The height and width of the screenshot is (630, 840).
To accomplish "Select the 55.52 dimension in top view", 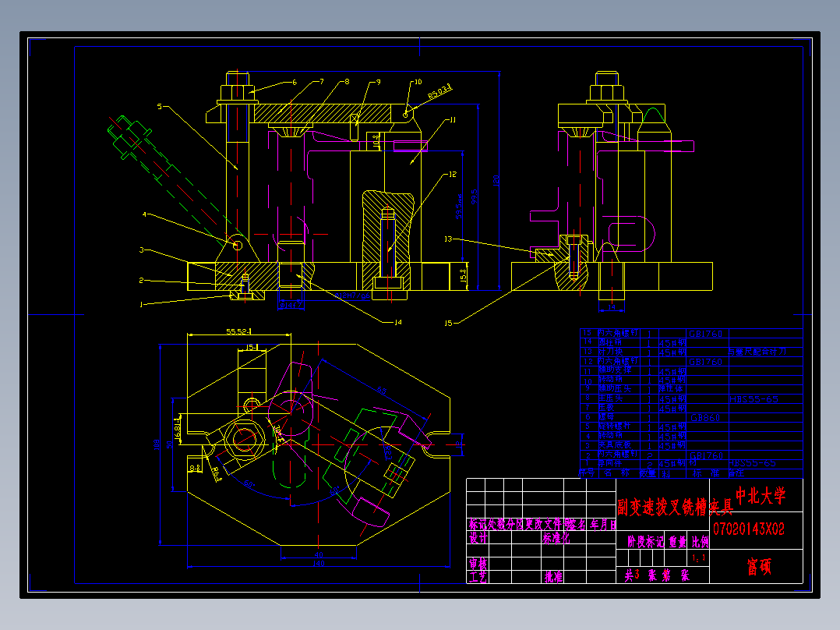I will pyautogui.click(x=238, y=332).
